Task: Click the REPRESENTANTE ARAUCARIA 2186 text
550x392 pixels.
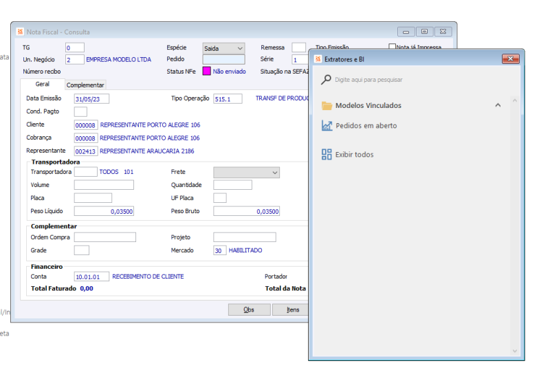Action: click(x=147, y=151)
